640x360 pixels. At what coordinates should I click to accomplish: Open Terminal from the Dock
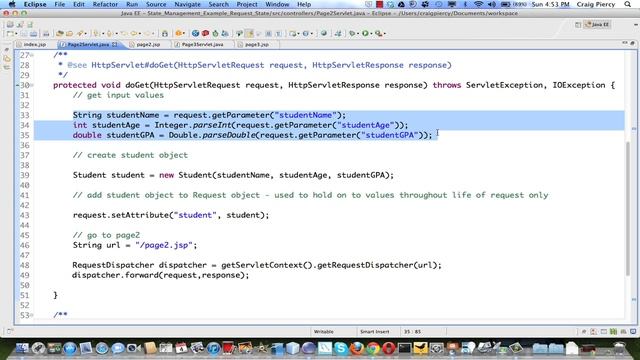tap(404, 348)
